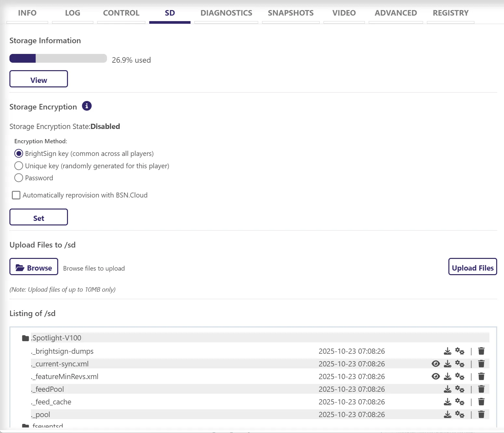Open gear options for ._feedPool
Screen dimensions: 504x433
pos(459,389)
